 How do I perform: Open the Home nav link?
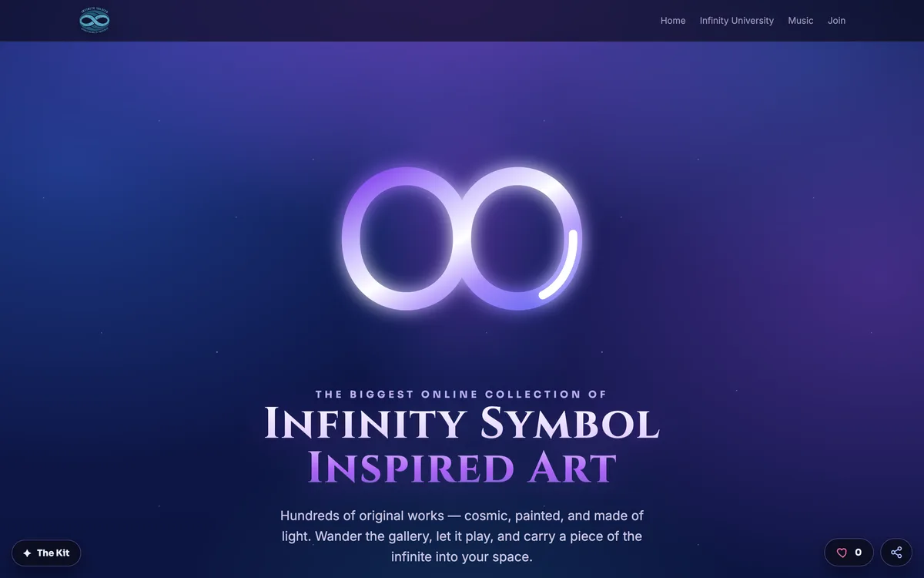tap(673, 21)
